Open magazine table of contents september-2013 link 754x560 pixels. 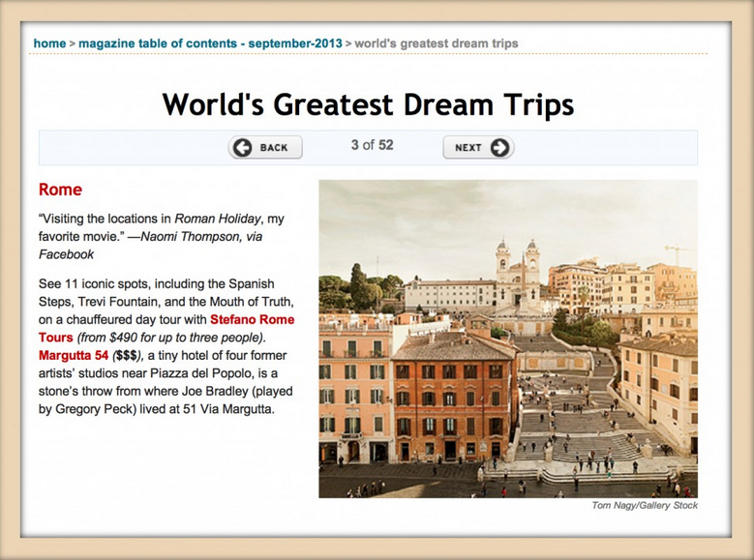[210, 44]
